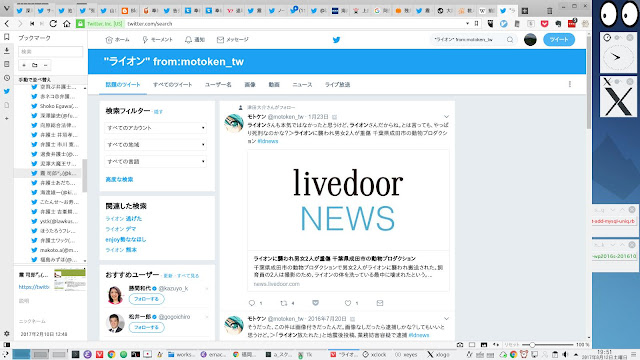Click related search ライオン 逃げた
This screenshot has width=640, height=360.
pos(124,218)
